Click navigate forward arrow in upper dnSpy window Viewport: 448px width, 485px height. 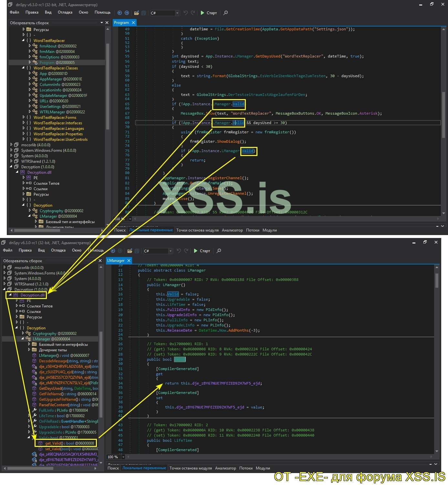point(127,13)
